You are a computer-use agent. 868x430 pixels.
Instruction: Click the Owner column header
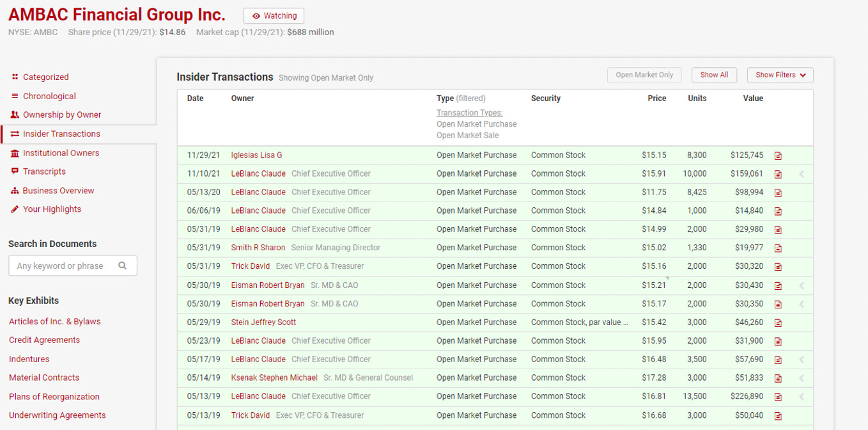(x=242, y=99)
